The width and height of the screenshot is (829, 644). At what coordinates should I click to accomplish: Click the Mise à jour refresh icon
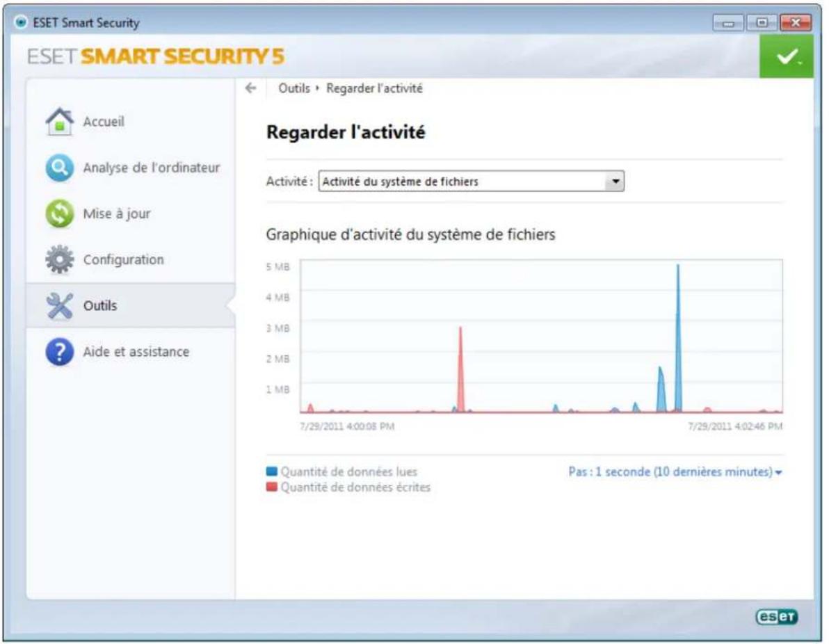(60, 214)
